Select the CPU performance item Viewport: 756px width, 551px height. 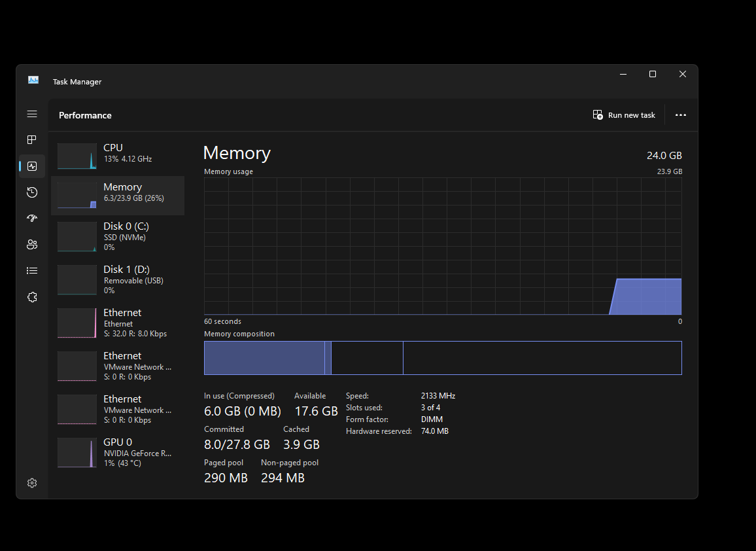118,156
